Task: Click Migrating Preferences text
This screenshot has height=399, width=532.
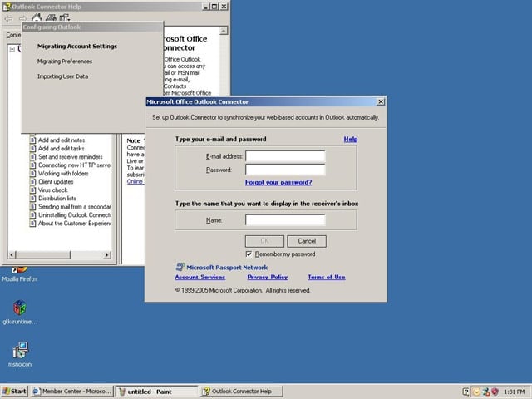Action: (x=65, y=62)
